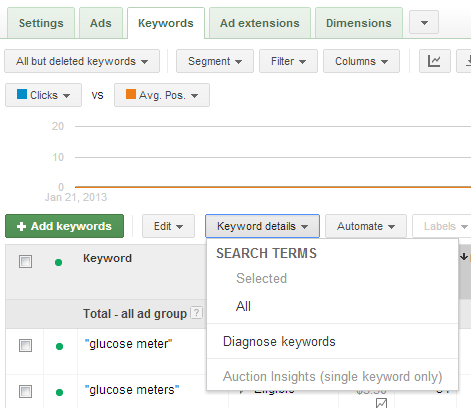
Task: Tick the checkbox for "glucose meter"
Action: point(25,346)
